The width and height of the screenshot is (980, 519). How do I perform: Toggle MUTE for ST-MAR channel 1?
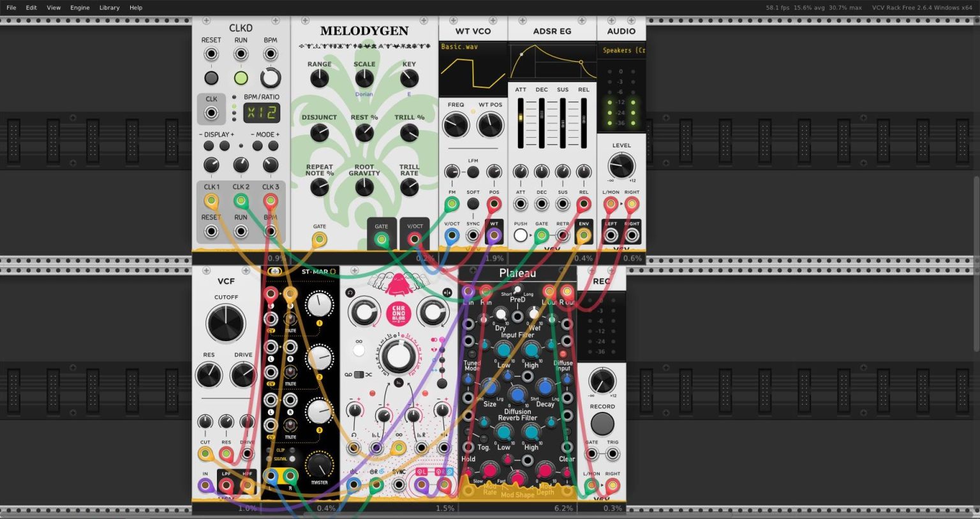[x=290, y=319]
